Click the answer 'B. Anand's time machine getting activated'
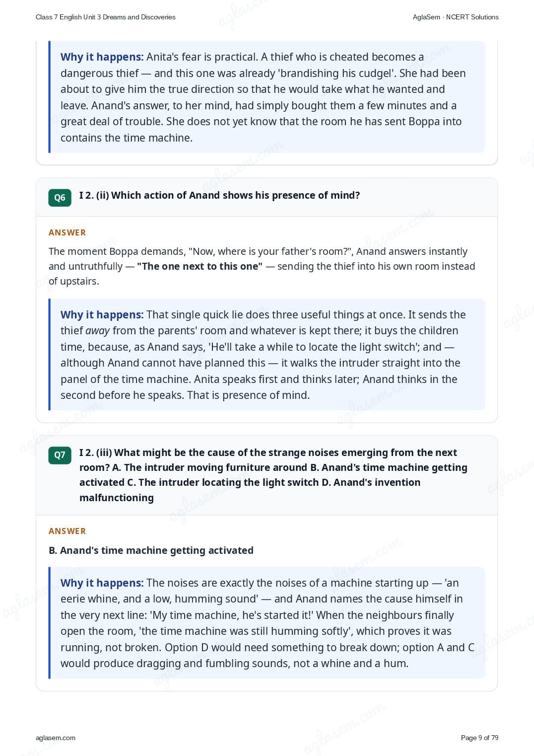The height and width of the screenshot is (756, 534). (x=151, y=550)
